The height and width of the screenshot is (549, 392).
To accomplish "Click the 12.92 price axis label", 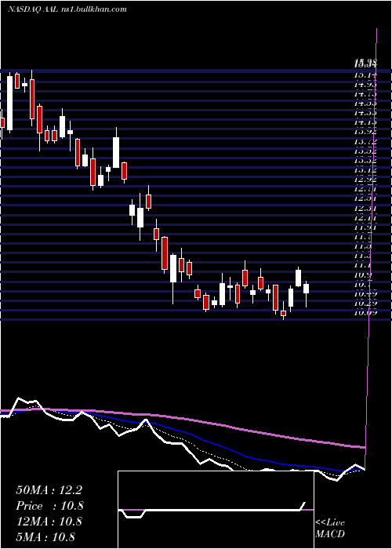I will pyautogui.click(x=365, y=180).
